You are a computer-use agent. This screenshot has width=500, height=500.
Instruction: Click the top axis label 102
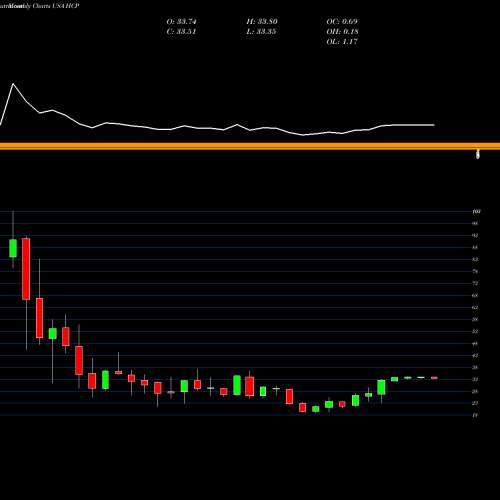click(476, 211)
